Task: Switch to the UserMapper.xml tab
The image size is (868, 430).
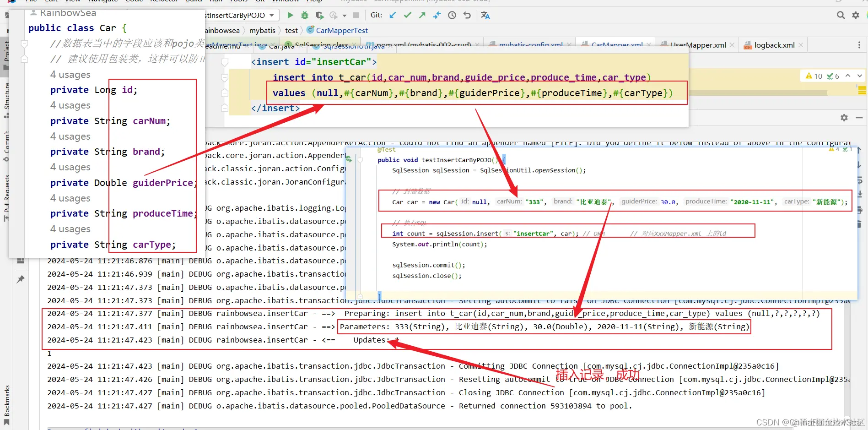Action: point(698,45)
